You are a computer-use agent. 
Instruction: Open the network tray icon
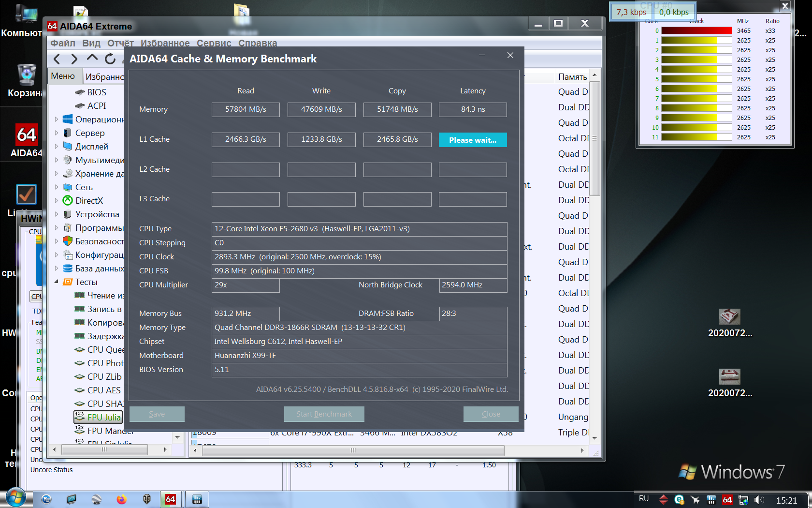743,500
